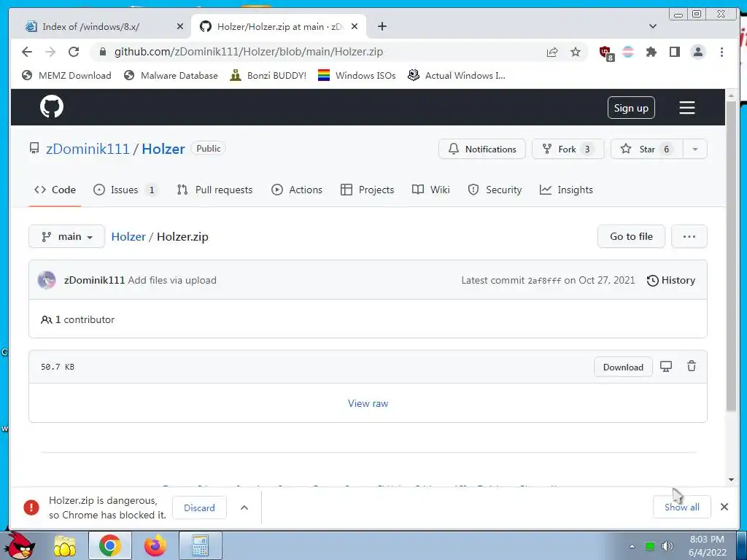Image resolution: width=747 pixels, height=560 pixels.
Task: Click the Download button for Holzer.zip
Action: click(x=623, y=367)
